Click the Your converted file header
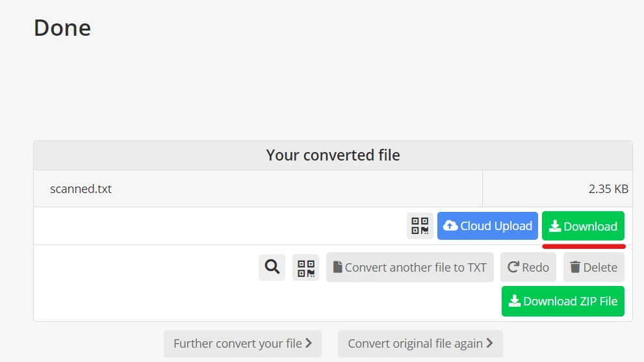 coord(333,155)
